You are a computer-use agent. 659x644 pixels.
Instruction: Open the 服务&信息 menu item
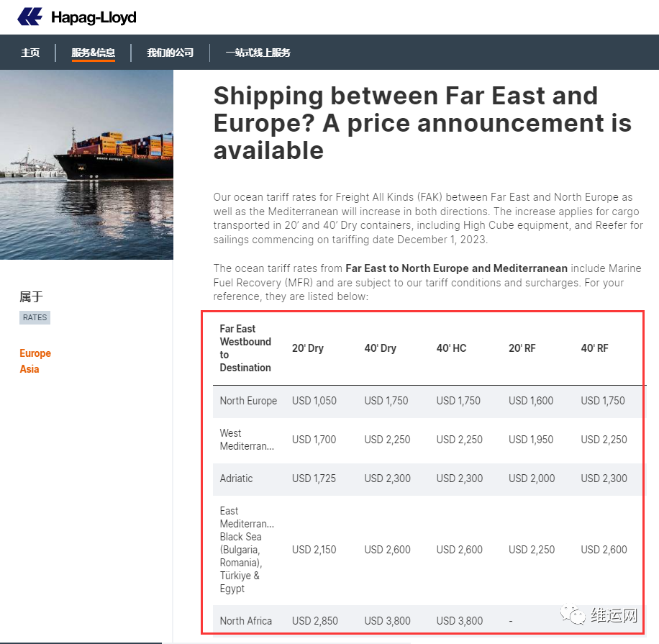coord(94,53)
